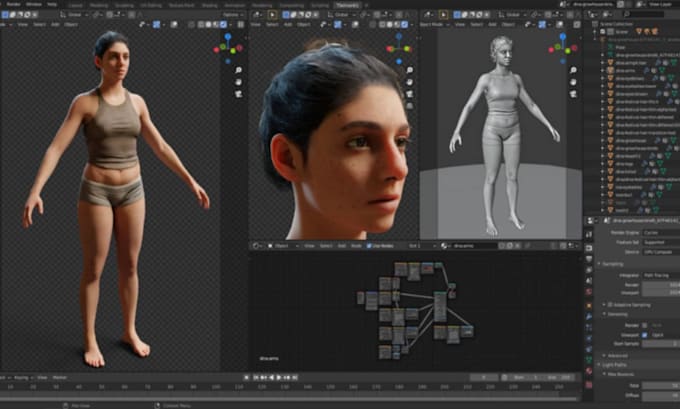The image size is (680, 409).
Task: Open the Render top menu
Action: [x=13, y=4]
